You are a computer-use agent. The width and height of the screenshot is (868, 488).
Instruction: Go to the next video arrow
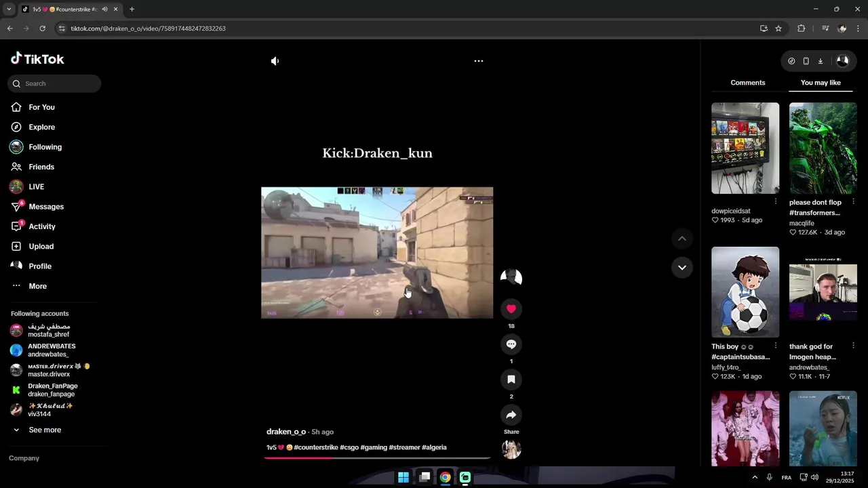click(x=682, y=268)
